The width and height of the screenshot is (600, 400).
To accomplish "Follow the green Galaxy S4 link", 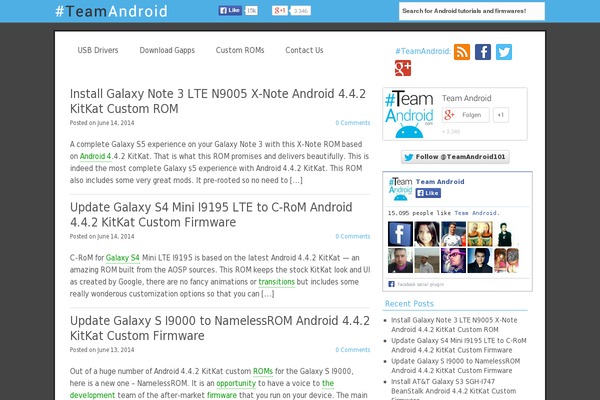I will 122,258.
